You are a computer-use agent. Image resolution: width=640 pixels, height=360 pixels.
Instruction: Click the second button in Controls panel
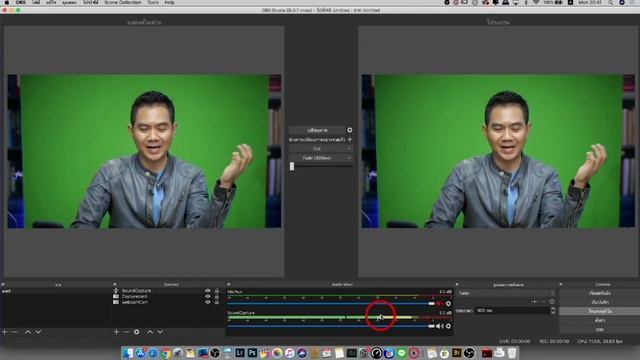click(600, 302)
